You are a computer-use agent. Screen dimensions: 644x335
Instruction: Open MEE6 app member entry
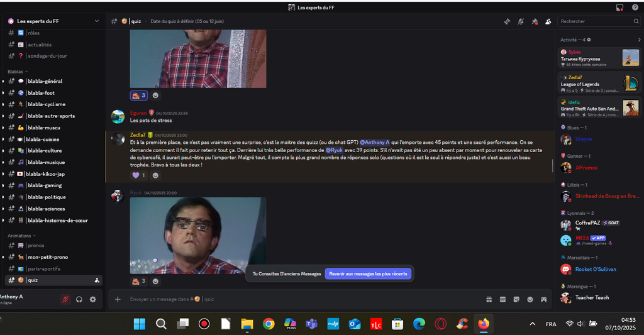pos(599,240)
